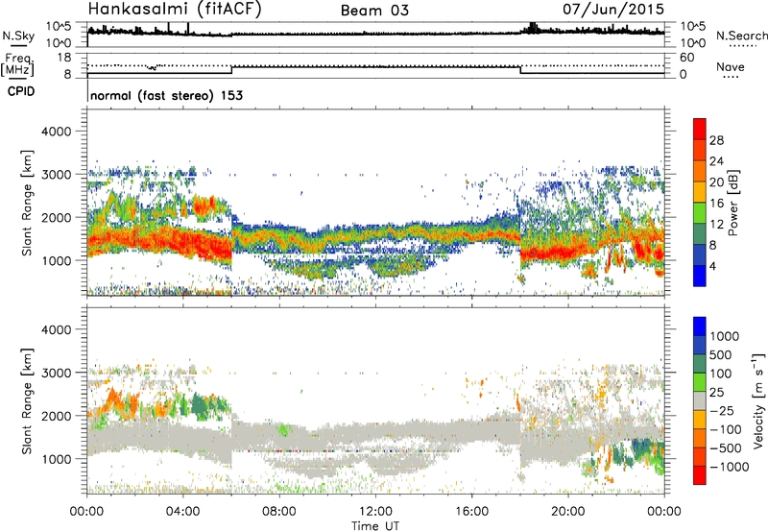Click the Nave legend label
Screen dimensions: 768x532
click(x=731, y=66)
